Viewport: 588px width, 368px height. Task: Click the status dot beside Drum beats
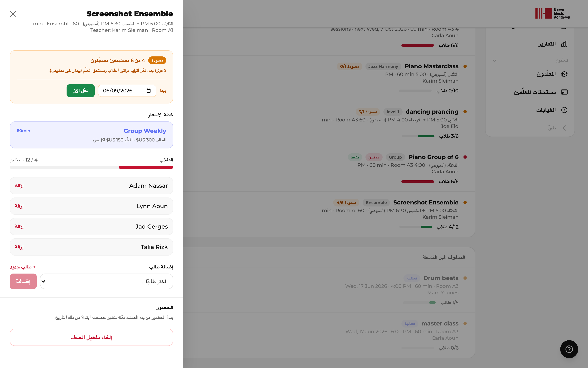coord(465,278)
